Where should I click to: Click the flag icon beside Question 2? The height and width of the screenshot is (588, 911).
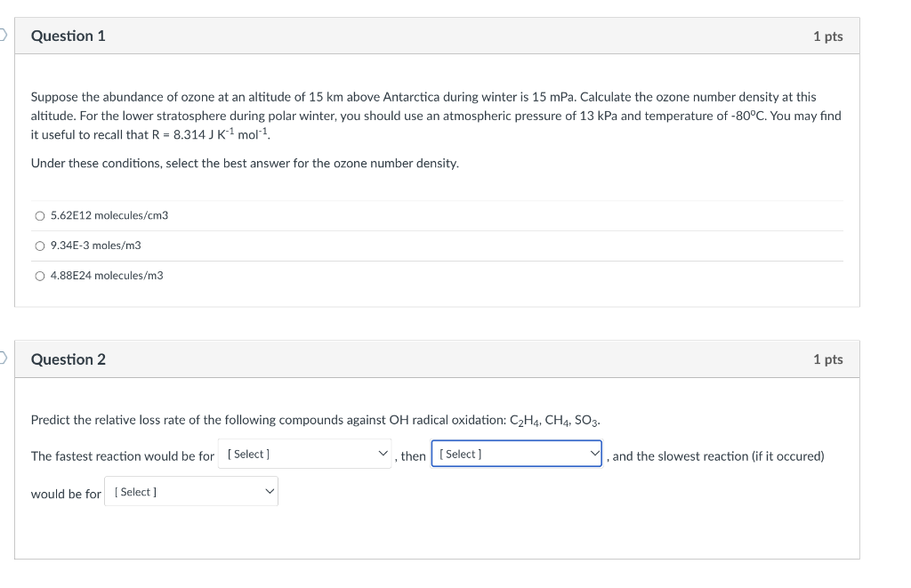tap(3, 358)
